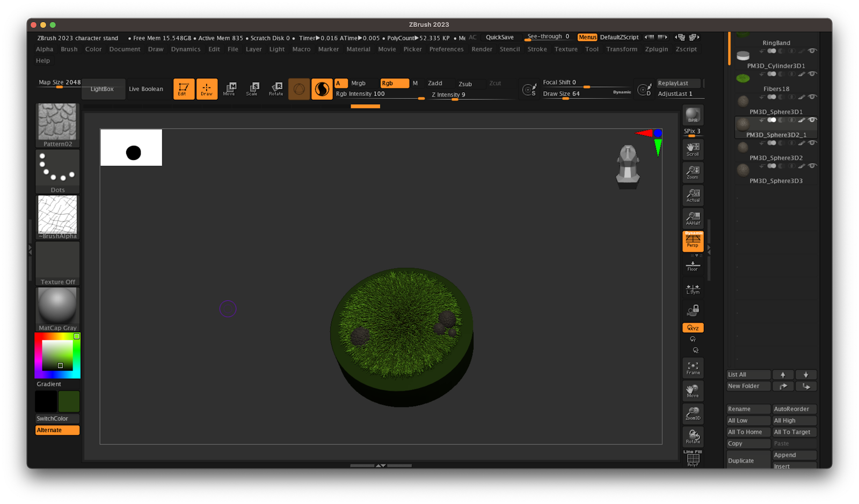Open the Zplugin menu
859x504 pixels.
click(x=656, y=49)
